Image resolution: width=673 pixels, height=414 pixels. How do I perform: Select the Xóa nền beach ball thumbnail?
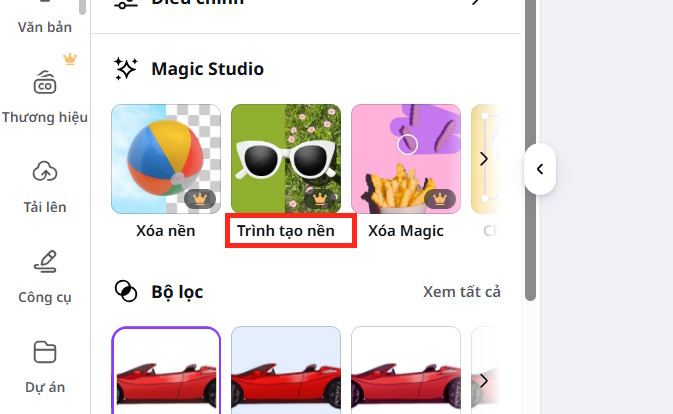166,159
